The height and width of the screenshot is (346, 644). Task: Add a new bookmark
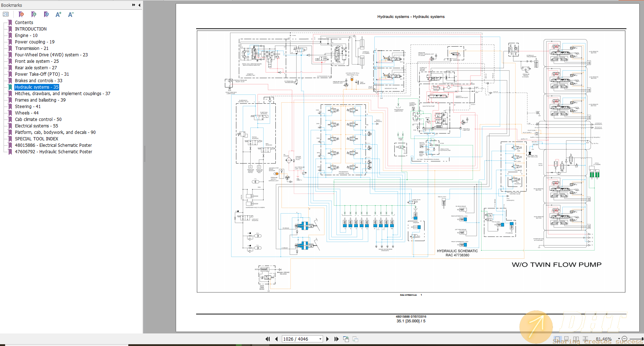[34, 14]
